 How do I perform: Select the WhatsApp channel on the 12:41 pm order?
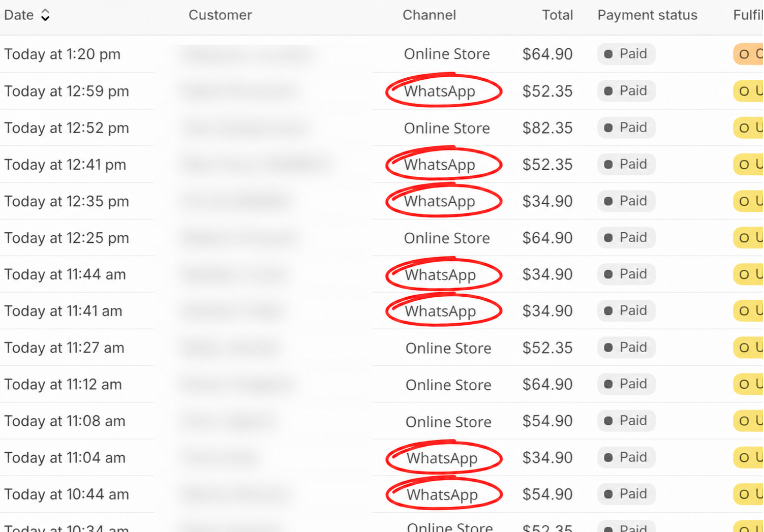[440, 165]
